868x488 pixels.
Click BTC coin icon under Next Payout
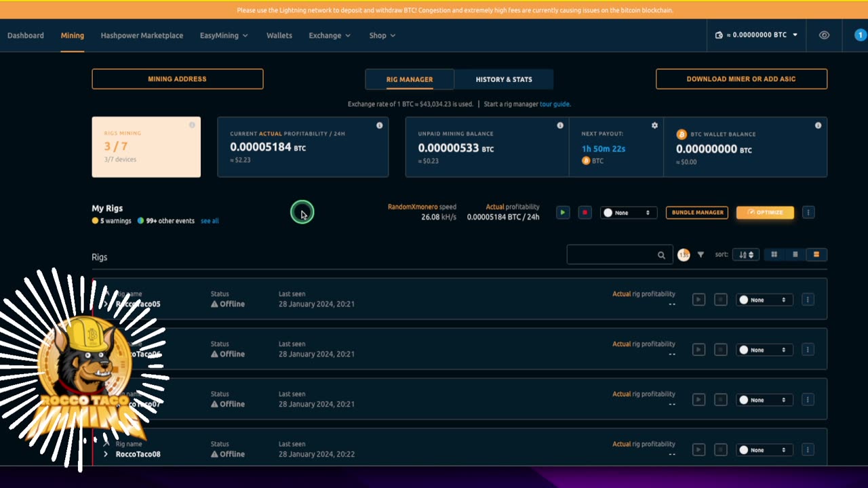586,161
